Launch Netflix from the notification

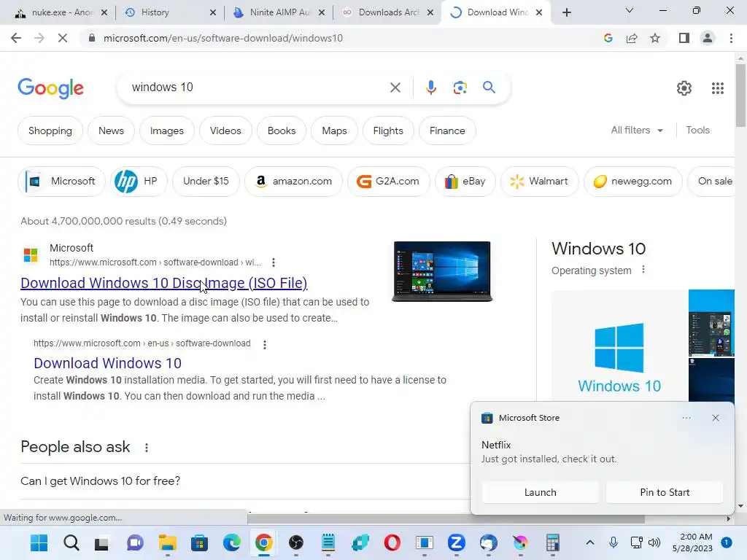tap(541, 492)
